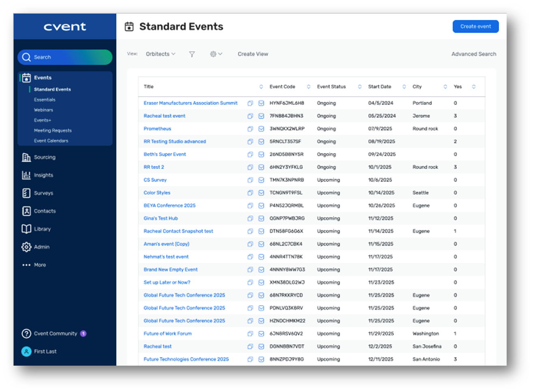The width and height of the screenshot is (533, 392).
Task: Go to Event Calendars in sidebar
Action: pos(51,141)
